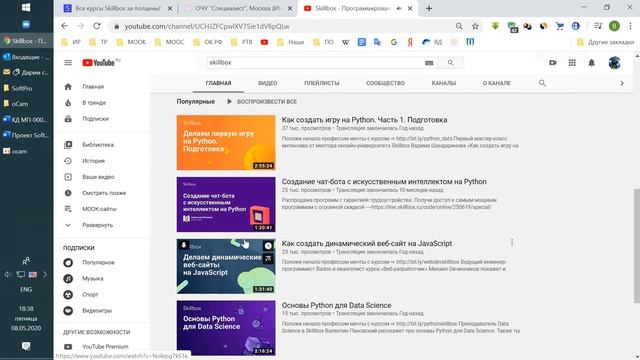Add JavaScript video to queue
The image size is (640, 360).
point(268,258)
